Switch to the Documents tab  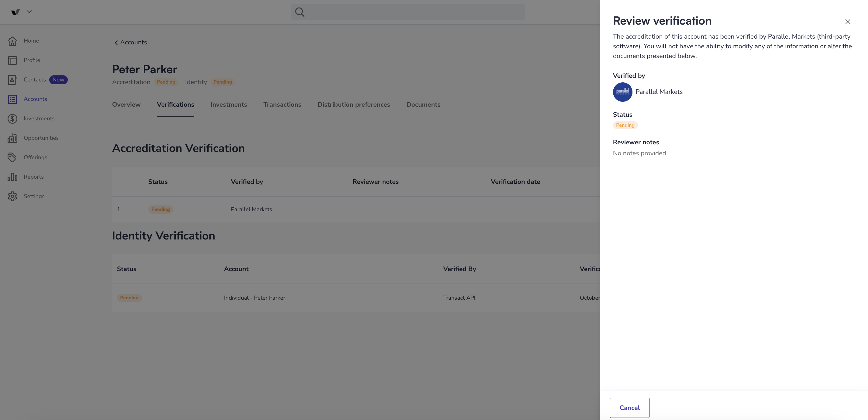coord(423,105)
